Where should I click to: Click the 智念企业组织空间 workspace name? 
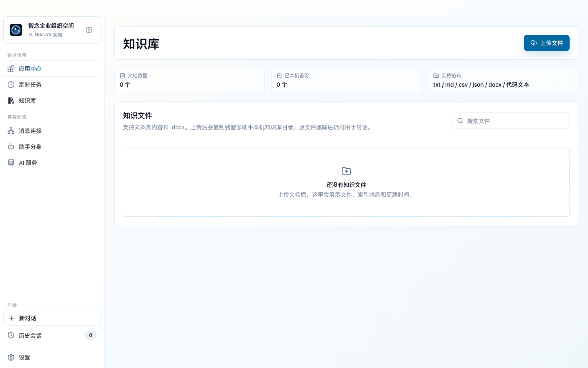pyautogui.click(x=51, y=26)
